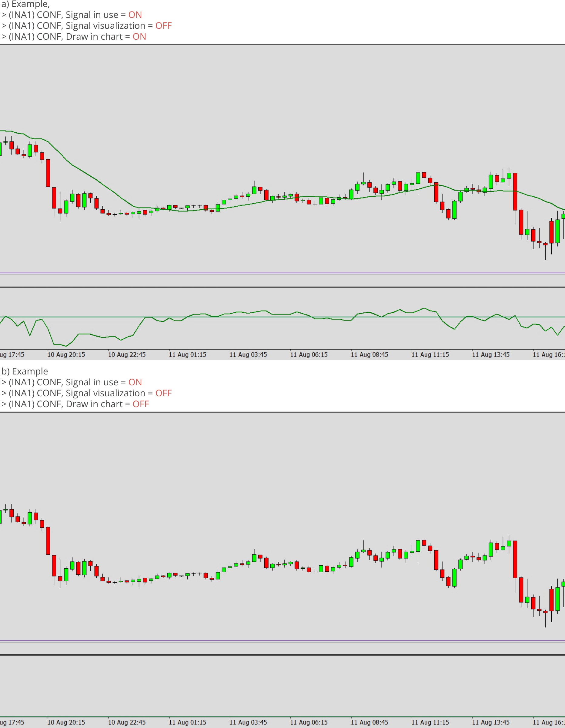Click '10 Aug 20:15' on example a time axis
565x728 pixels.
(x=66, y=355)
